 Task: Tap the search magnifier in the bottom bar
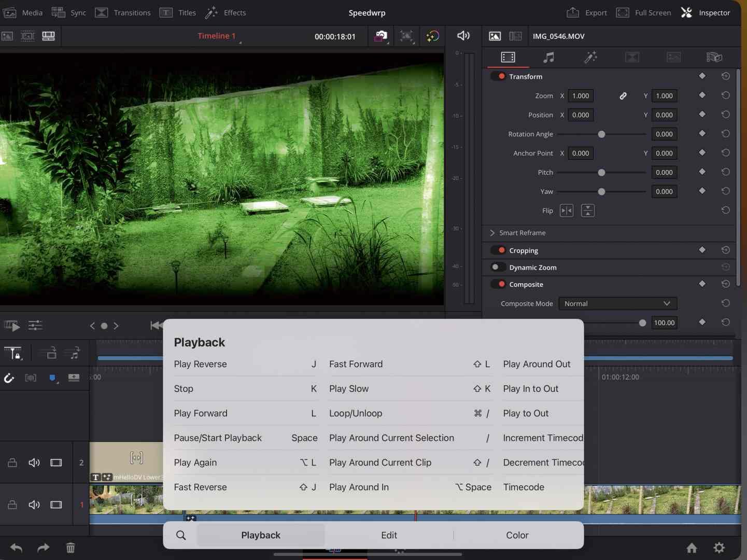[180, 535]
